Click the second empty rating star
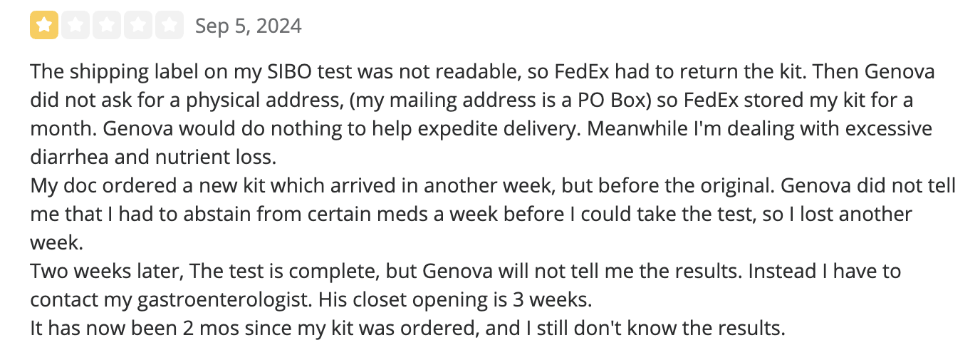The height and width of the screenshot is (355, 980). 75,26
